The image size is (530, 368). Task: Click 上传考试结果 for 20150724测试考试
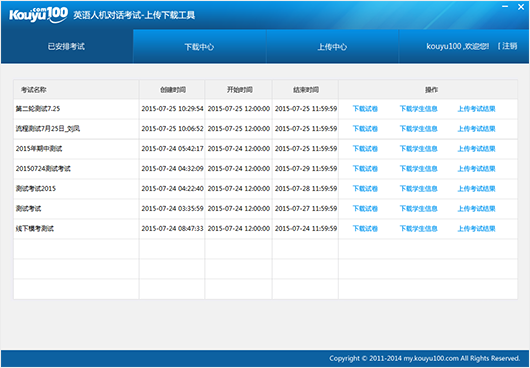pyautogui.click(x=476, y=169)
